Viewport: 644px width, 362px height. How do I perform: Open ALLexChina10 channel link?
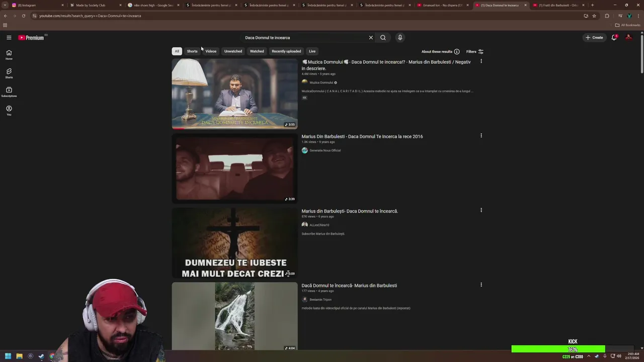tap(319, 225)
